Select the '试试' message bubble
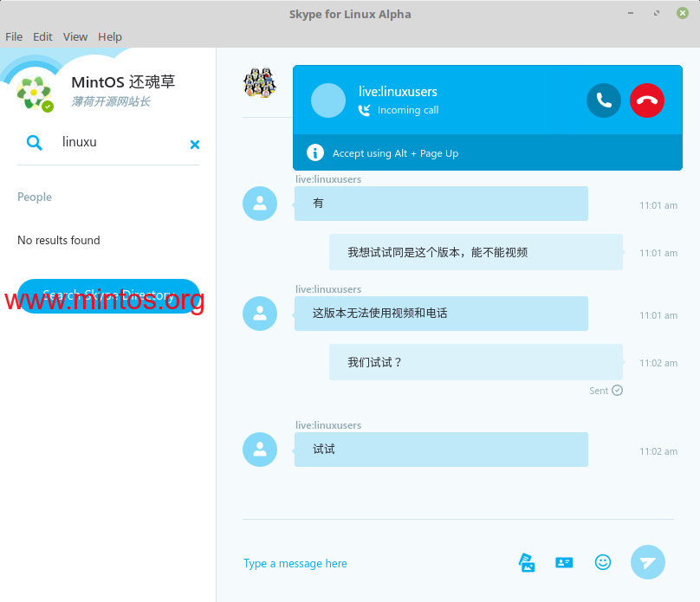The image size is (700, 602). (x=441, y=450)
